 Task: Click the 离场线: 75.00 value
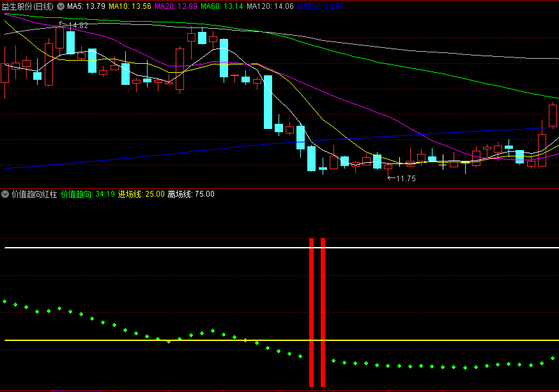191,194
